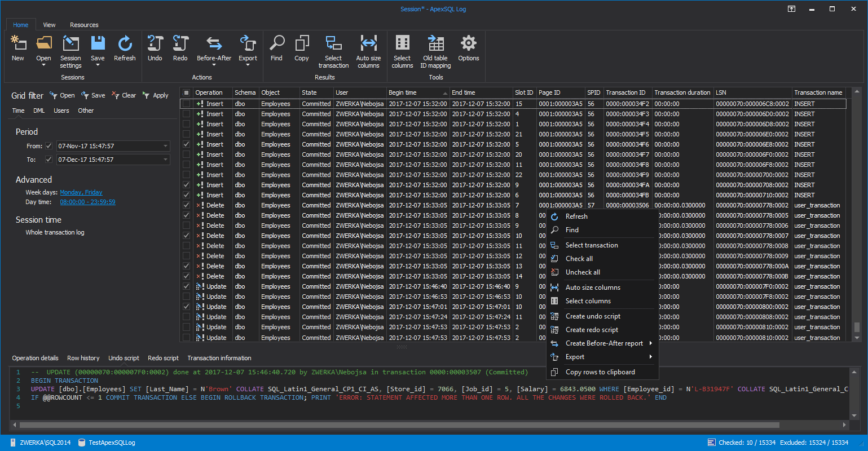This screenshot has width=868, height=451.
Task: Enable the From date filter checkbox
Action: pos(49,145)
